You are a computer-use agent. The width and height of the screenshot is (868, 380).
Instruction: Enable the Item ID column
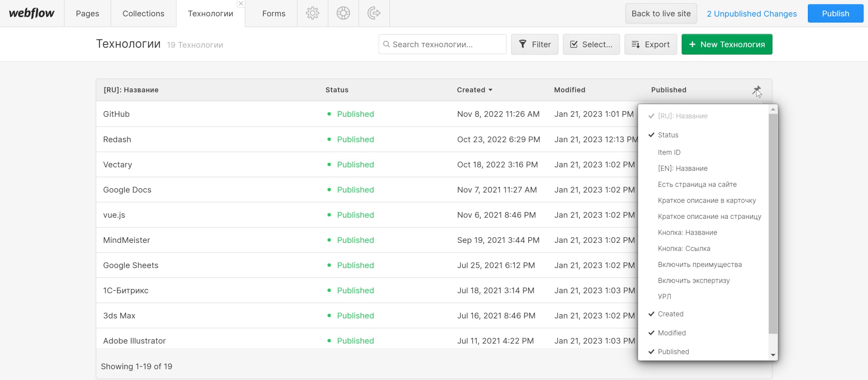[x=669, y=153]
